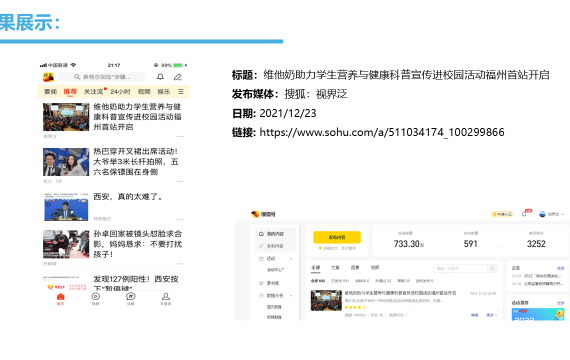Click the search magnifier button in the dashboard content list
Image resolution: width=570 pixels, height=360 pixels.
point(492,268)
